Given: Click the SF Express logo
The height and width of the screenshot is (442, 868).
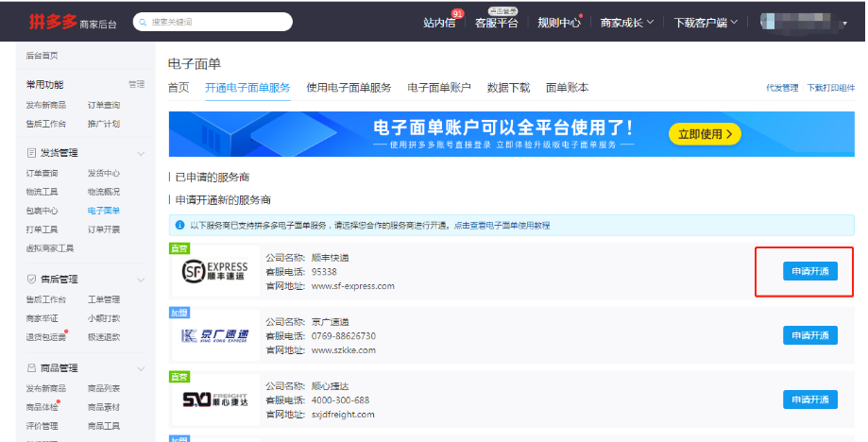Looking at the screenshot, I should tap(214, 272).
